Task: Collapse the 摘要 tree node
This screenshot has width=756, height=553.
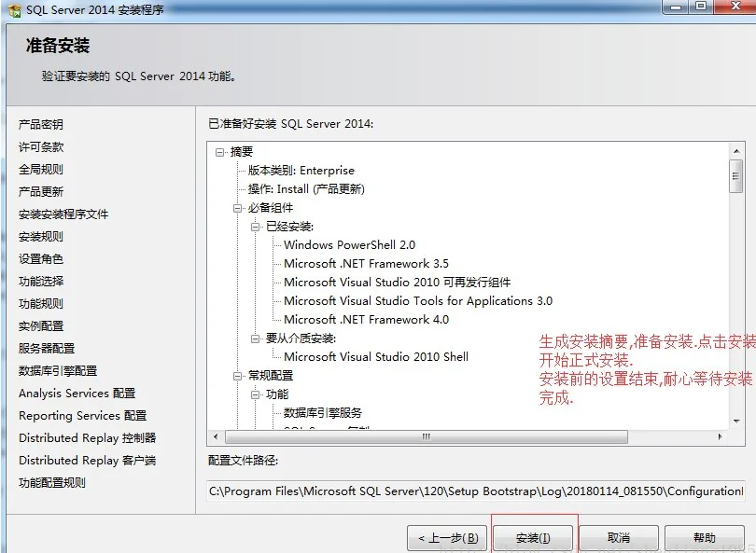Action: (220, 152)
